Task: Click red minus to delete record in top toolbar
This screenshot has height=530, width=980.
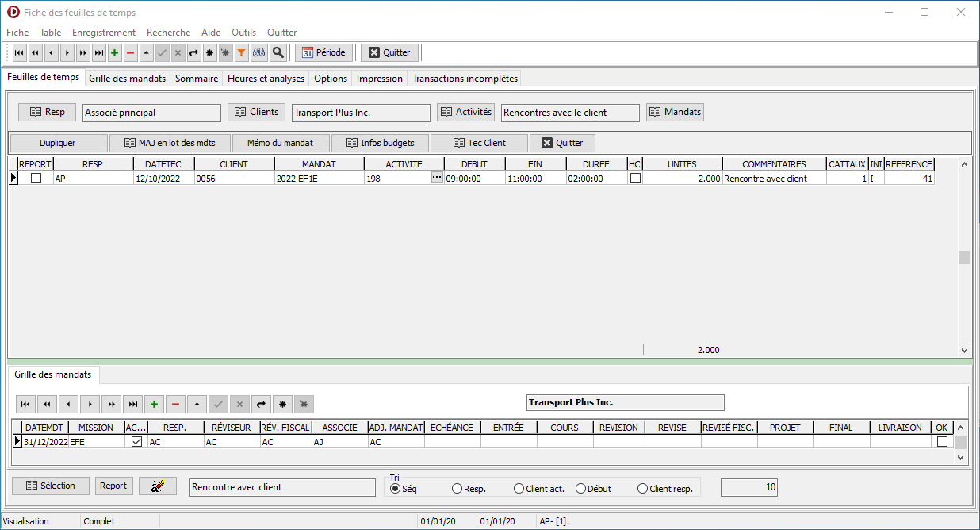Action: (x=131, y=52)
